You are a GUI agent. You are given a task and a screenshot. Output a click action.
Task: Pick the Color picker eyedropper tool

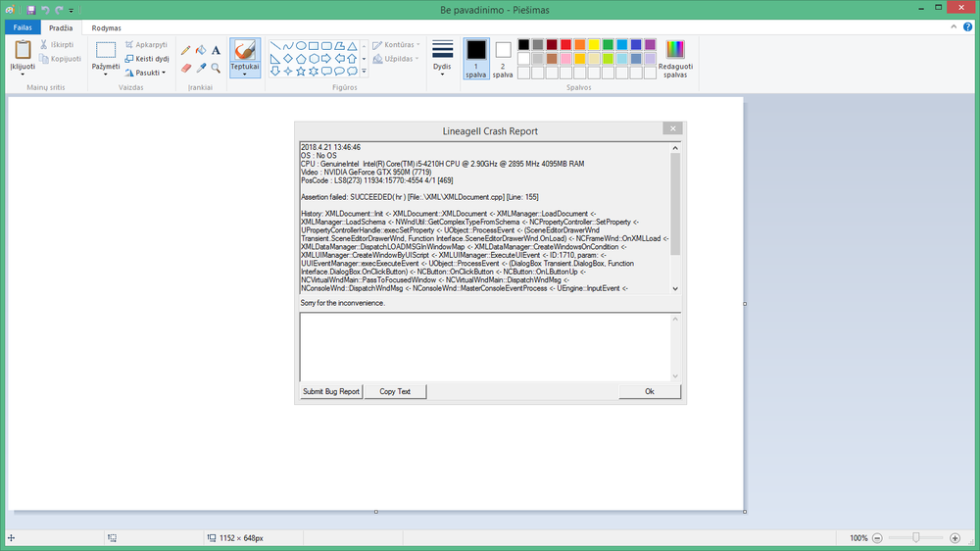click(201, 69)
